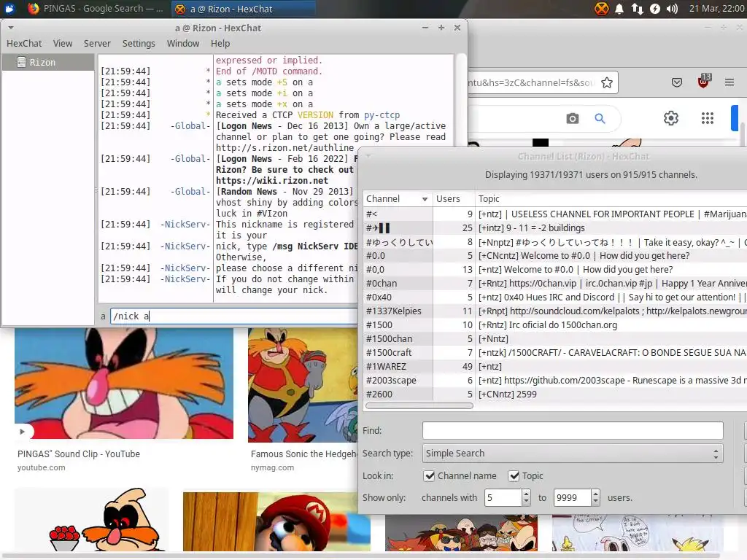Viewport: 747px width, 560px height.
Task: Switch to PINGAS Google Search taskbar window
Action: click(x=96, y=9)
